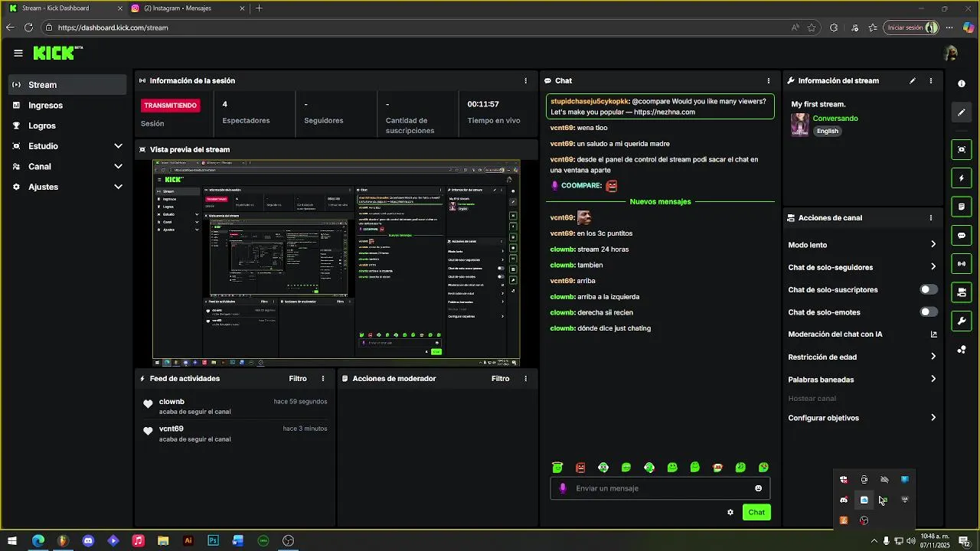
Task: Select Stream in the left sidebar
Action: tap(67, 85)
